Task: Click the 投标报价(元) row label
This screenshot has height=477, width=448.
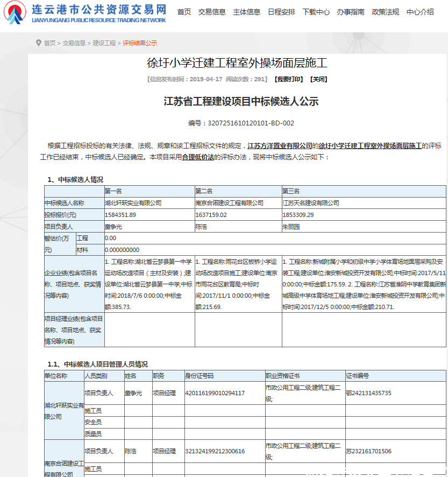Action: click(60, 215)
